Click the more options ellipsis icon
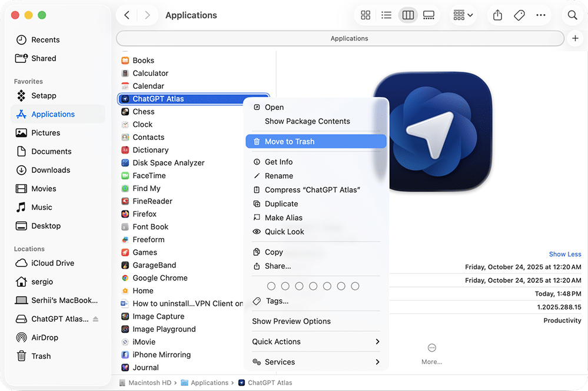The width and height of the screenshot is (588, 391). (x=541, y=15)
